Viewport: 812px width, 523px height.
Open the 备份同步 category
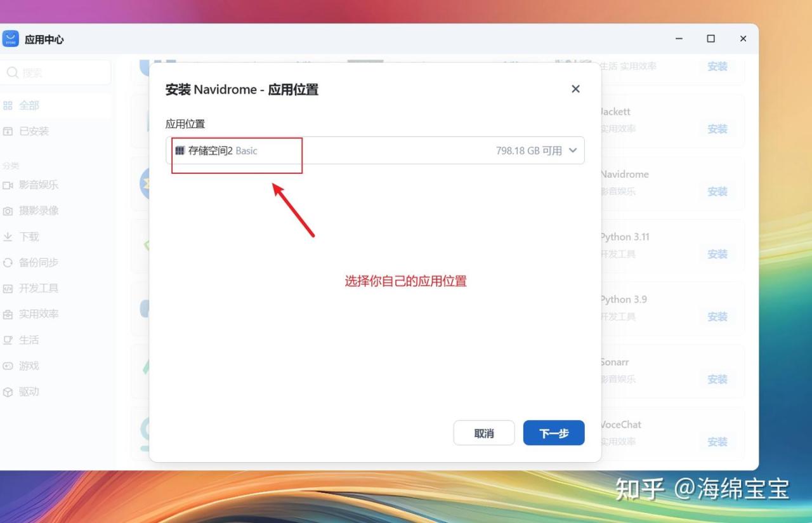point(56,262)
